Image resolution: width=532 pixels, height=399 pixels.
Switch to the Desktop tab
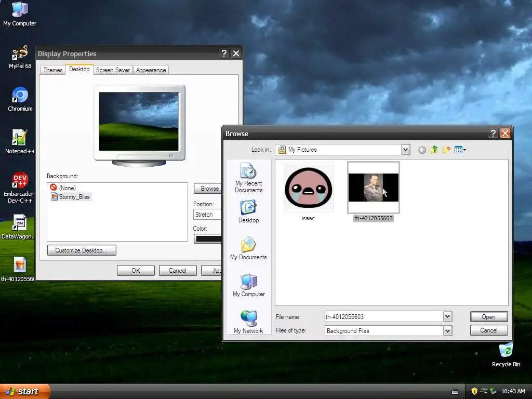tap(79, 69)
